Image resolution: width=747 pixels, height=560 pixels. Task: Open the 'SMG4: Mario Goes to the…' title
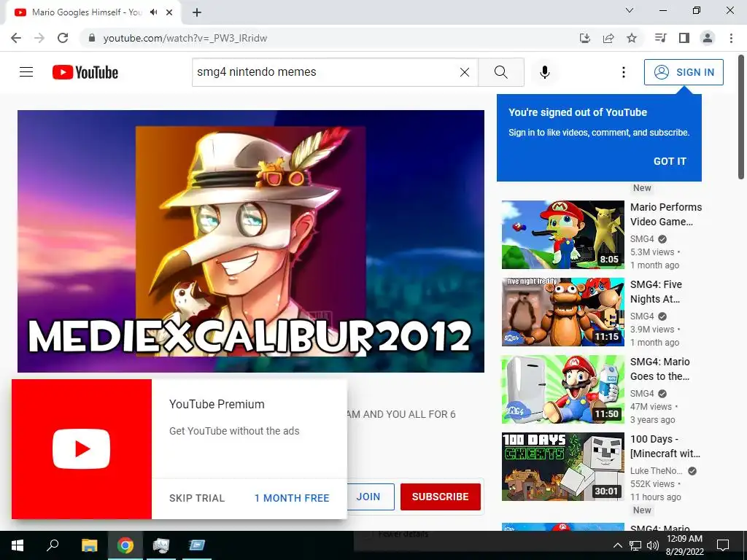pyautogui.click(x=659, y=368)
